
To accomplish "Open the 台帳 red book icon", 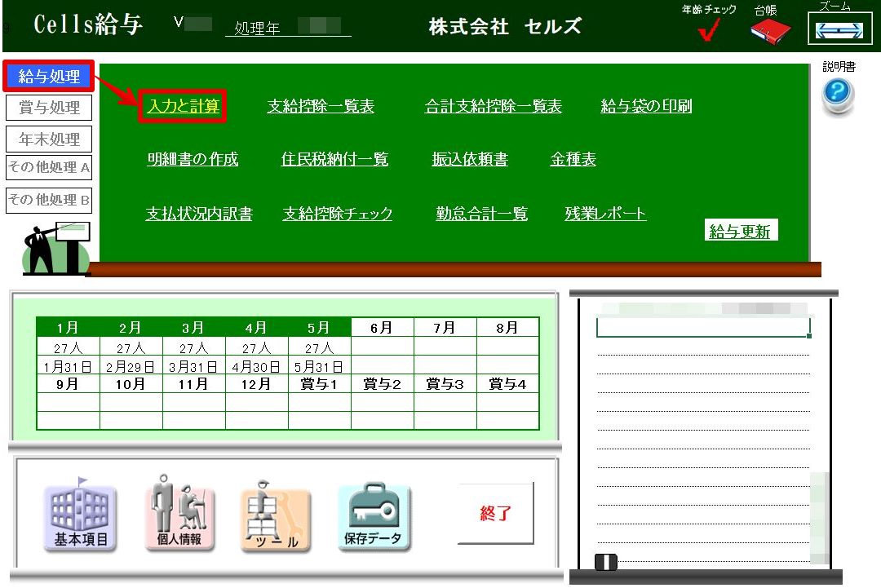I will point(770,32).
